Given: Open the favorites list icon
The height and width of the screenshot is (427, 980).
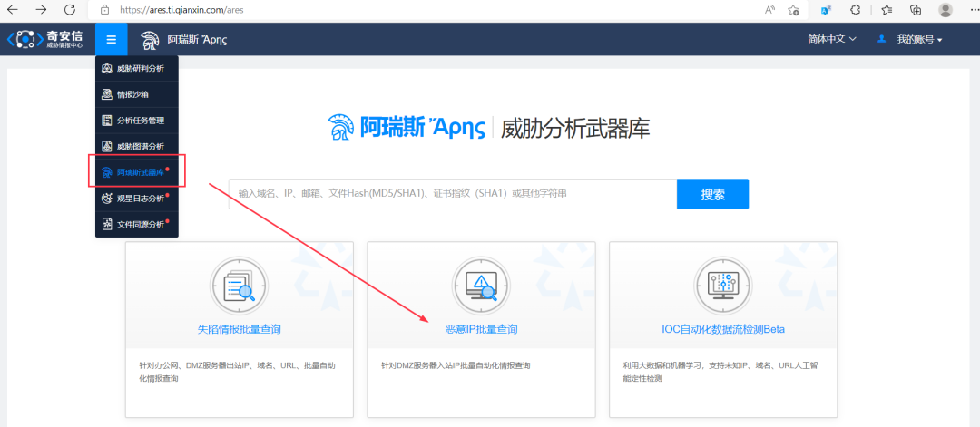Looking at the screenshot, I should (x=887, y=9).
